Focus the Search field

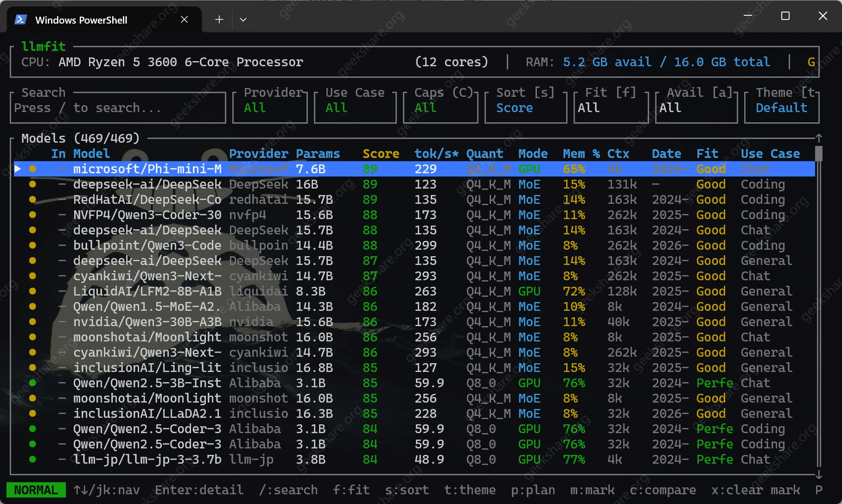coord(118,107)
